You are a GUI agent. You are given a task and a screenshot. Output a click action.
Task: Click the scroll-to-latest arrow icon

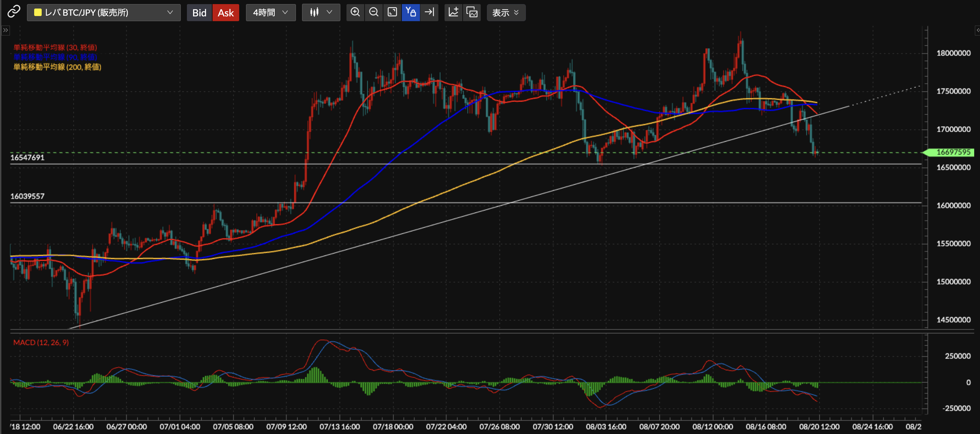coord(429,12)
